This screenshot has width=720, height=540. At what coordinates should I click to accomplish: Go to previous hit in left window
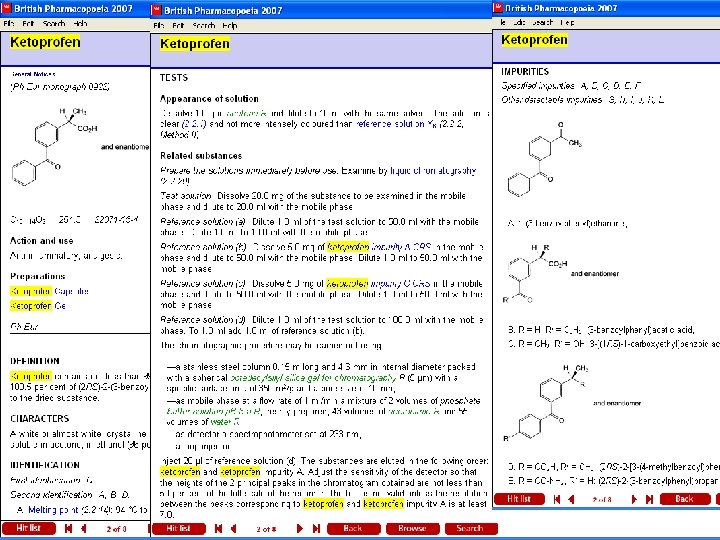tap(84, 529)
